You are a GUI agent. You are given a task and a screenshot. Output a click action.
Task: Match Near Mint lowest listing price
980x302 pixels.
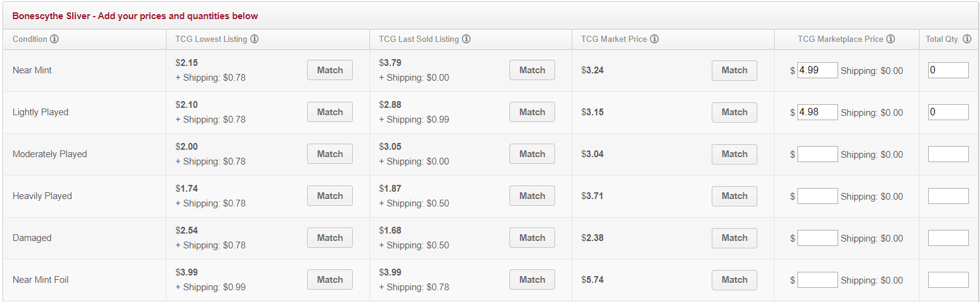(329, 70)
